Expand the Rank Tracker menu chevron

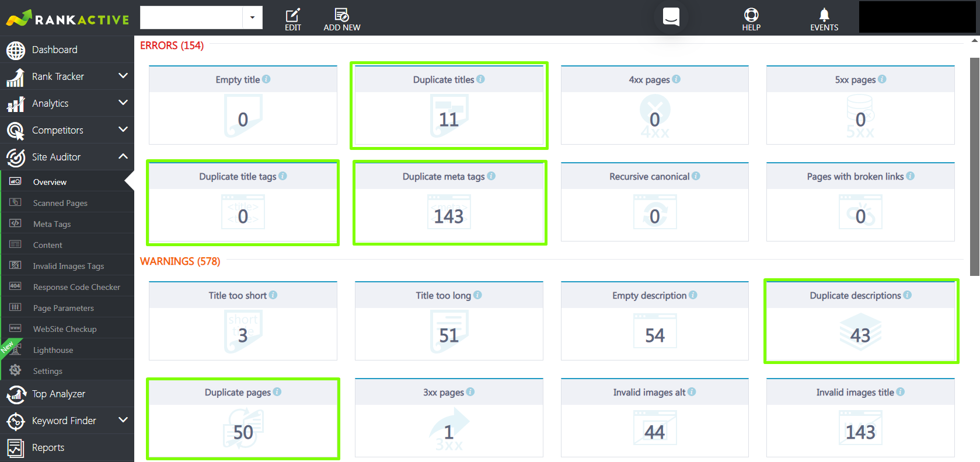tap(123, 76)
